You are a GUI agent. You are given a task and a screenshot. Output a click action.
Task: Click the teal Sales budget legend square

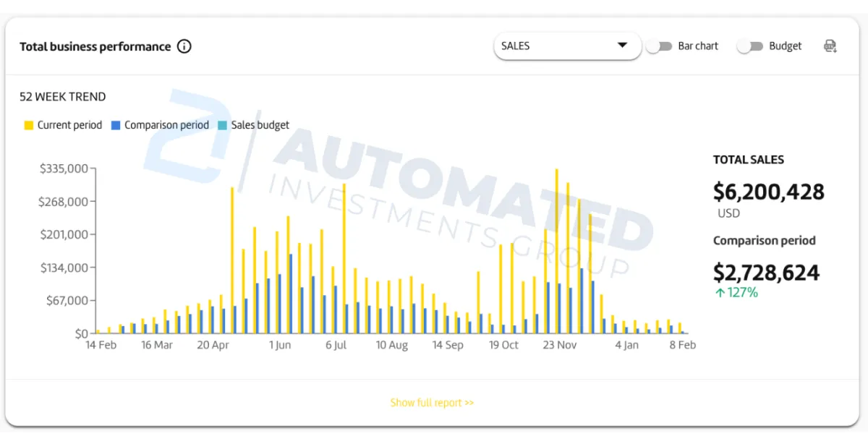pos(223,125)
